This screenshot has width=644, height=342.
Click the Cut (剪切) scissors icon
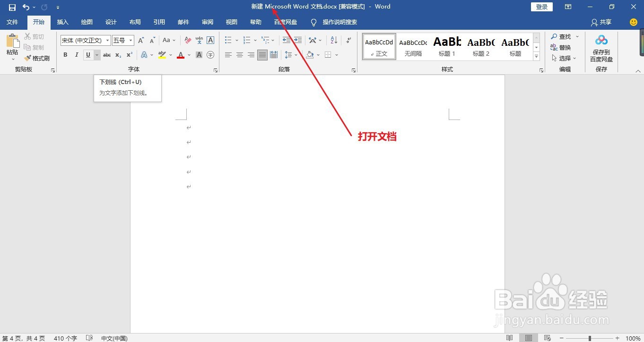point(27,36)
